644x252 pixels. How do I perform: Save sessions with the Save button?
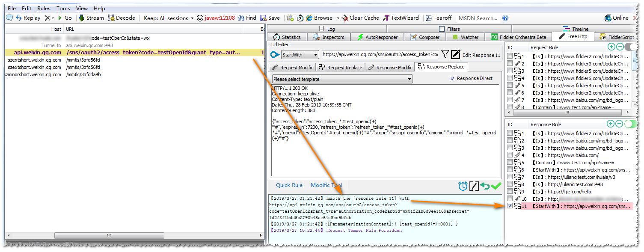point(270,18)
